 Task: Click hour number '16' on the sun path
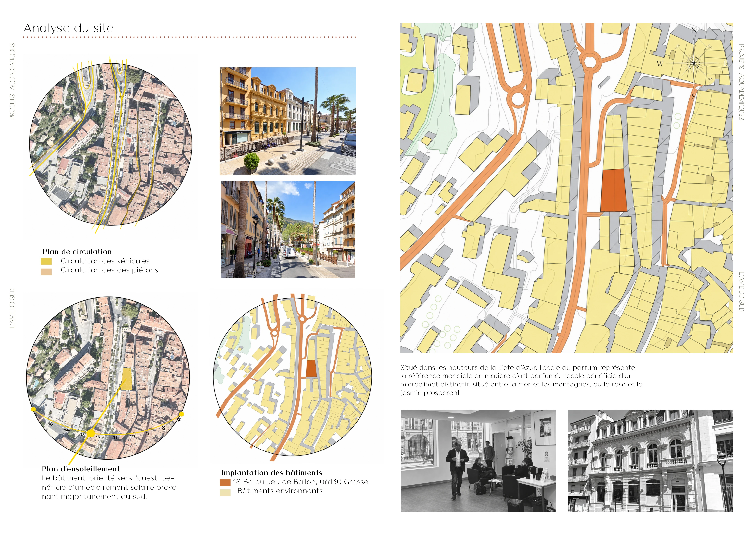[50, 424]
